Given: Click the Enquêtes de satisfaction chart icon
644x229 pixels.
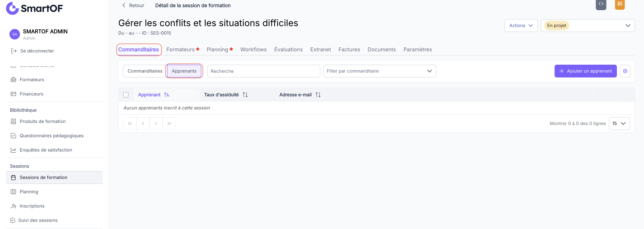Looking at the screenshot, I should [x=13, y=150].
